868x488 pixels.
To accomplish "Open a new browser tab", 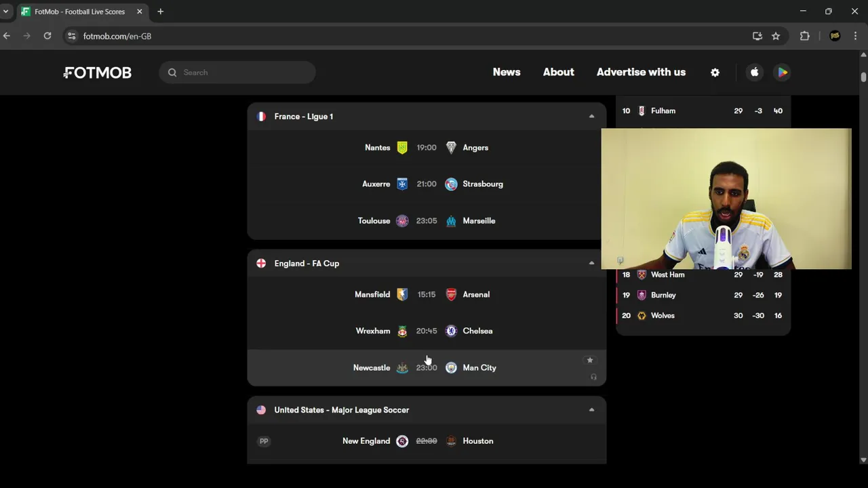I will click(x=161, y=12).
